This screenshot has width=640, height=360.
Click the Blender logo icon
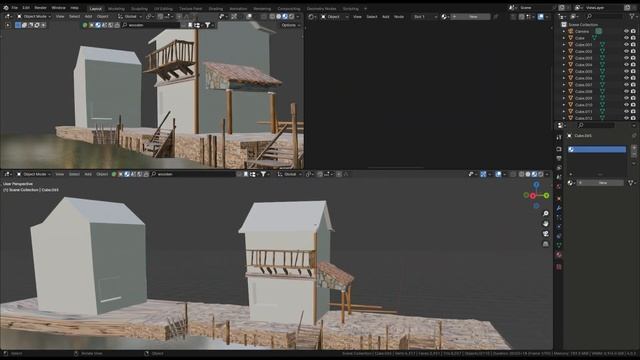[x=6, y=8]
